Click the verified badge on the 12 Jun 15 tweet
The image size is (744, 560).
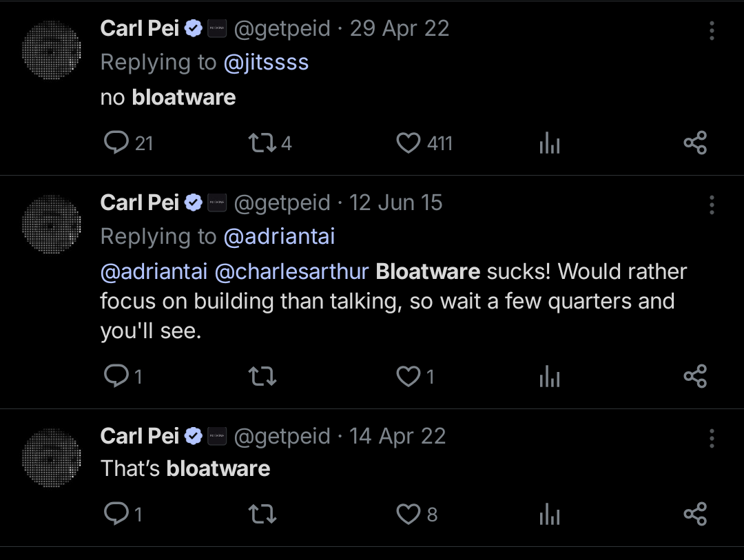(x=194, y=203)
